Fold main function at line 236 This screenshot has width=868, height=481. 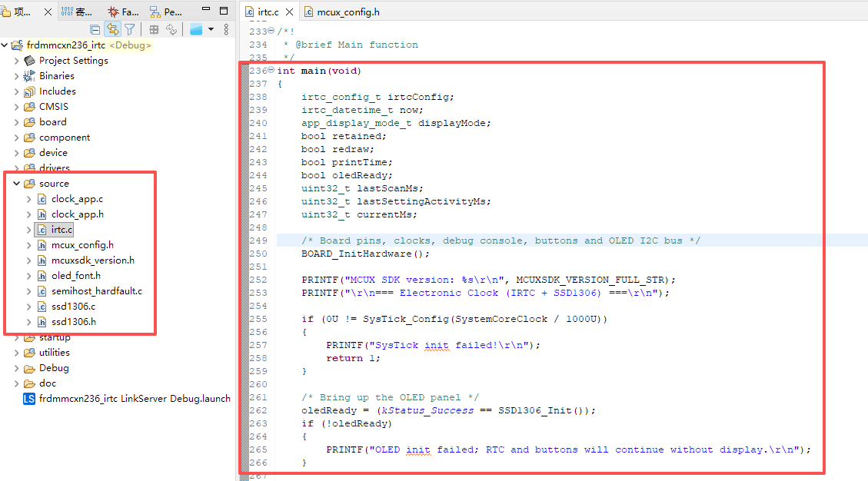point(271,70)
